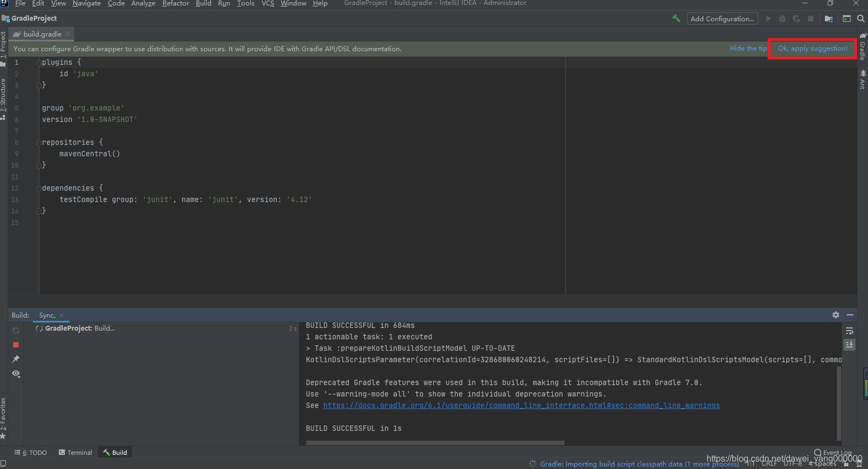Click the 'Hide the tip' link

[748, 48]
